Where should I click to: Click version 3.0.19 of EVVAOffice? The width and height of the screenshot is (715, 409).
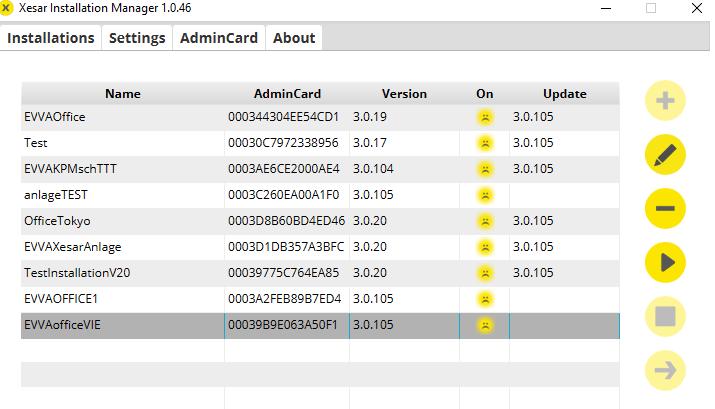370,117
